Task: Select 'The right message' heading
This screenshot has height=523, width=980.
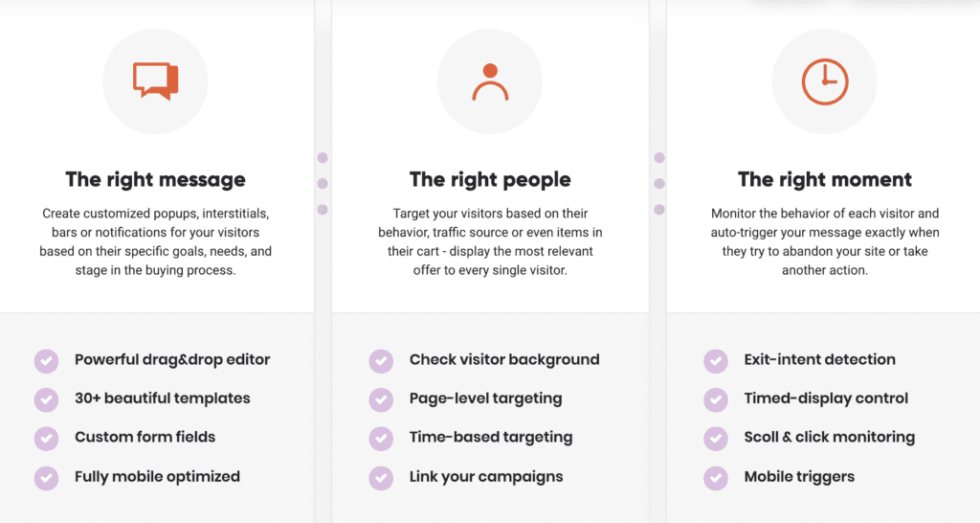Action: point(155,179)
